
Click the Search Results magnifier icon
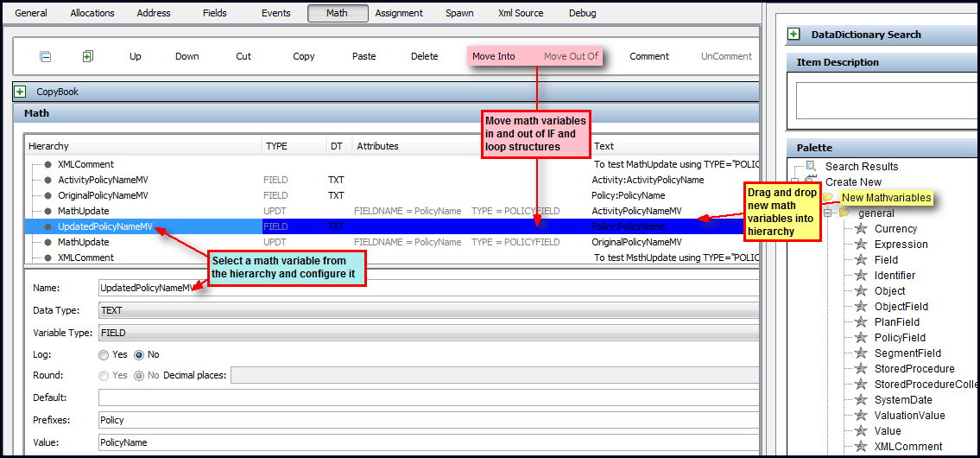[812, 167]
